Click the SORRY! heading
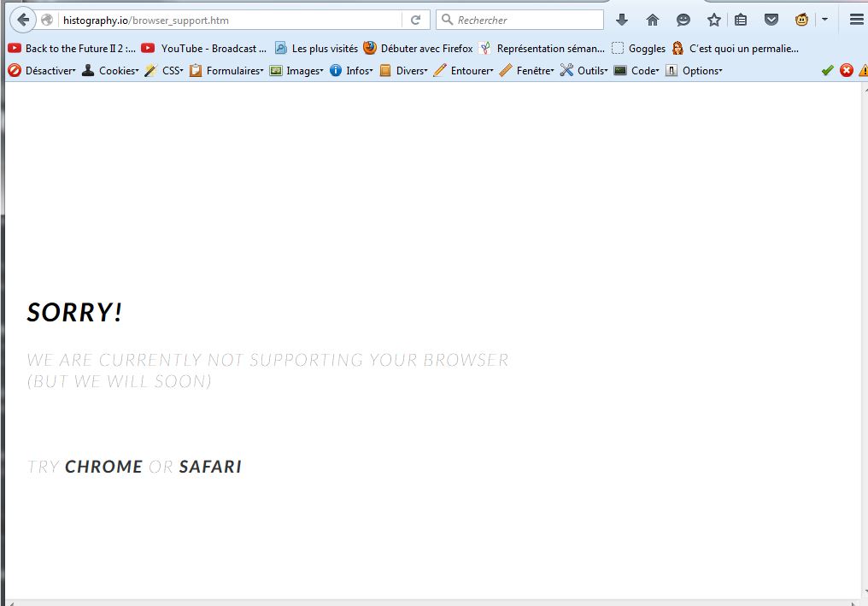 tap(74, 313)
